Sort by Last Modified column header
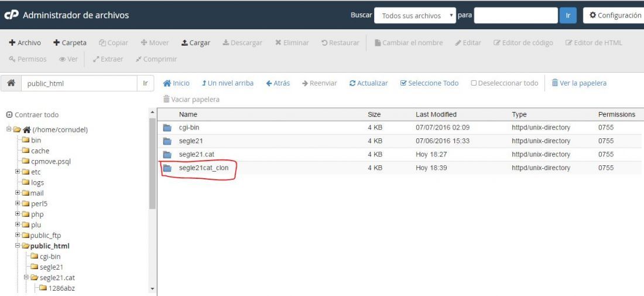The height and width of the screenshot is (296, 644). (x=436, y=114)
